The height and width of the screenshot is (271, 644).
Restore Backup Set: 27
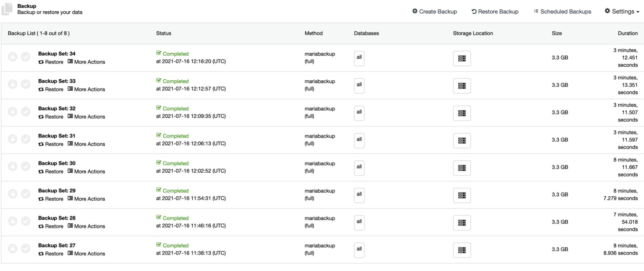tap(51, 254)
